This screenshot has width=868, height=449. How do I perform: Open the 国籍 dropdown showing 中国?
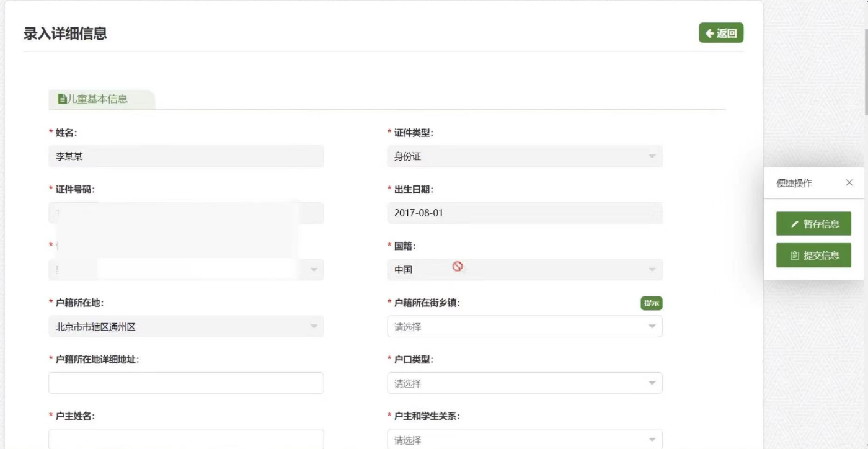coord(524,270)
